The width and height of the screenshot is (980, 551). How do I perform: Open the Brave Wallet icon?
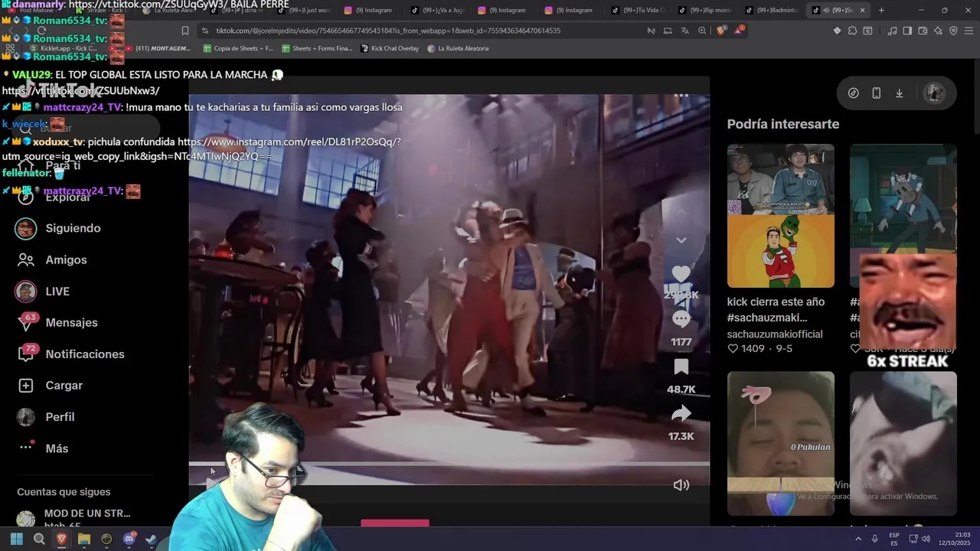(x=923, y=31)
